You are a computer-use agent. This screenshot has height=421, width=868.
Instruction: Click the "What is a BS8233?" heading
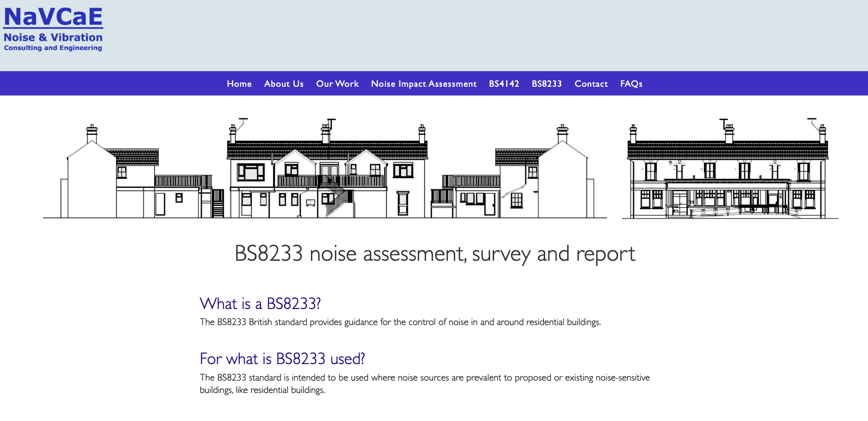[260, 304]
